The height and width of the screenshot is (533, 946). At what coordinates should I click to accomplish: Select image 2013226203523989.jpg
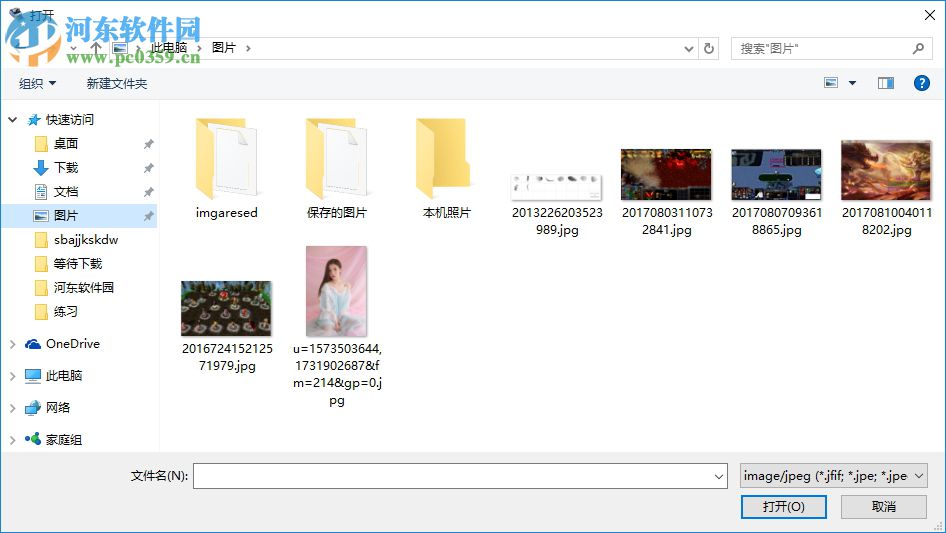coord(556,205)
